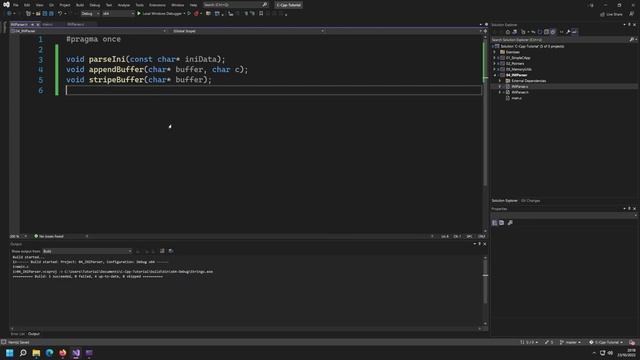
Task: Click the Live Share icon
Action: click(602, 14)
